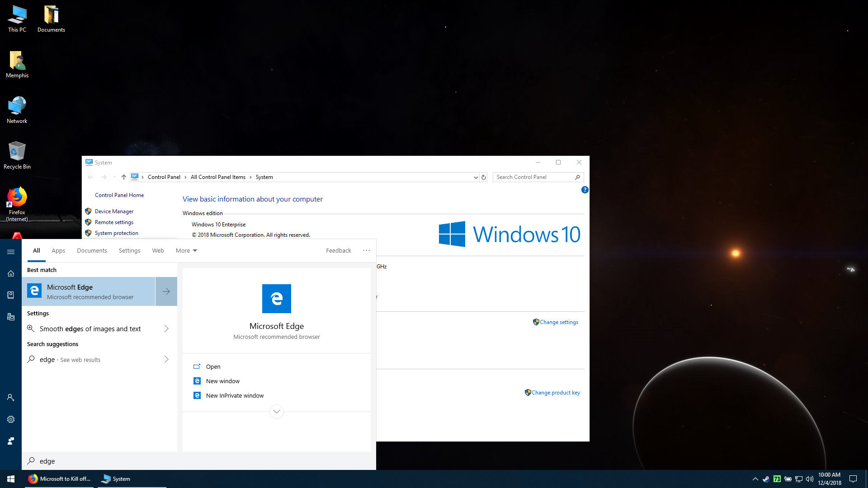Click the All Control Panel Items breadcrumb
Viewport: 868px width, 488px height.
[x=218, y=177]
